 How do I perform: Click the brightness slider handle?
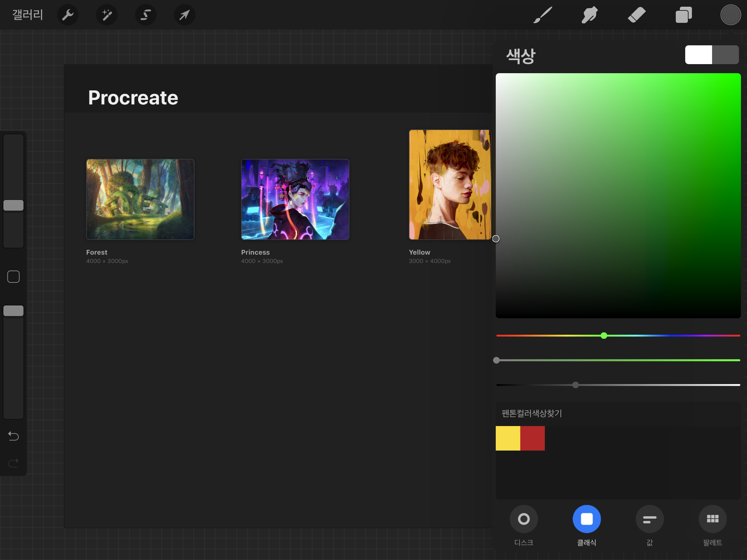[576, 385]
